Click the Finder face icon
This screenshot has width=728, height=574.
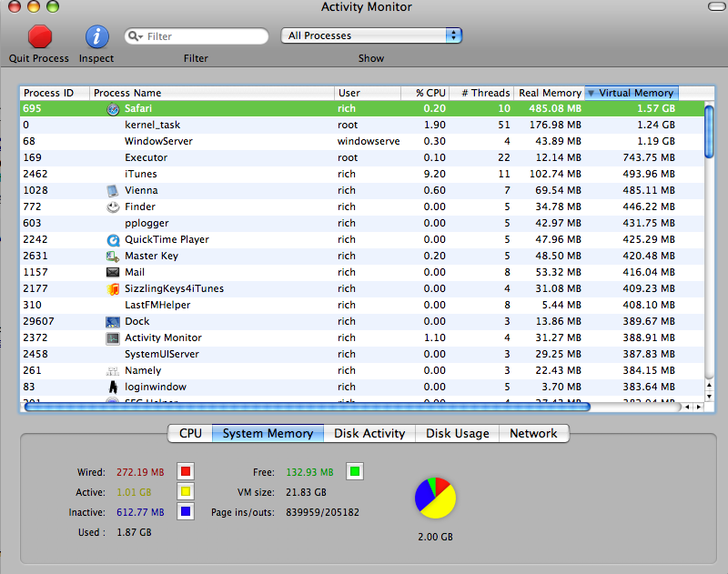113,207
